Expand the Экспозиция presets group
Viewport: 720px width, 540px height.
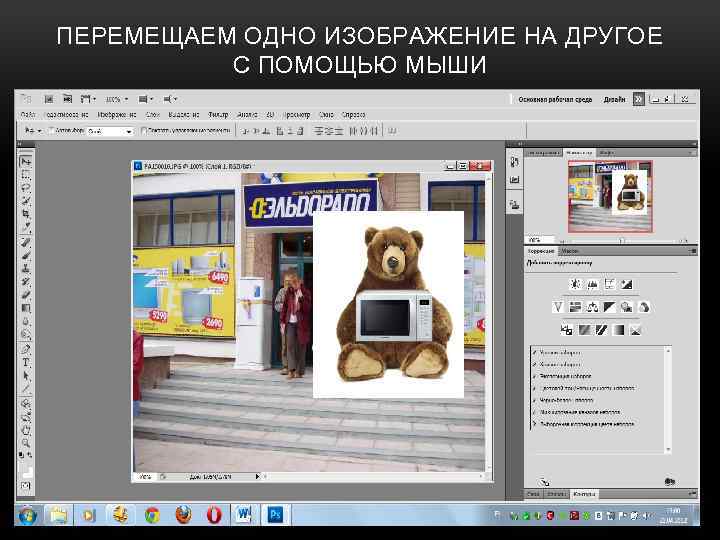[x=535, y=376]
